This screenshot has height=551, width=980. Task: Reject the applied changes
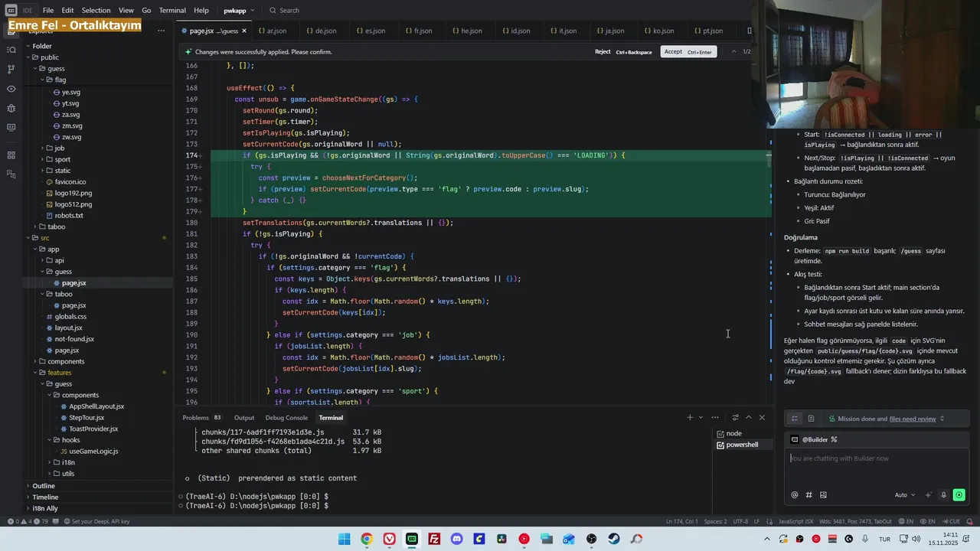pos(623,52)
